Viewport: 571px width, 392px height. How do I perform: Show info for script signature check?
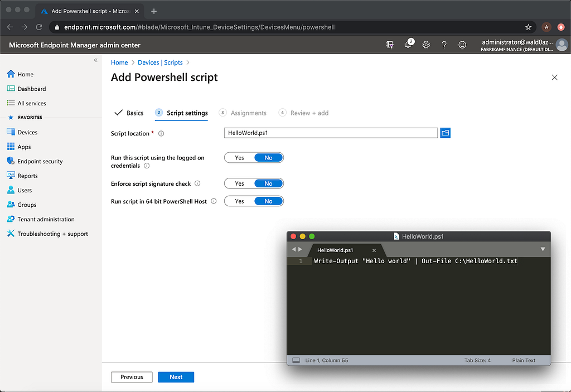pos(197,183)
